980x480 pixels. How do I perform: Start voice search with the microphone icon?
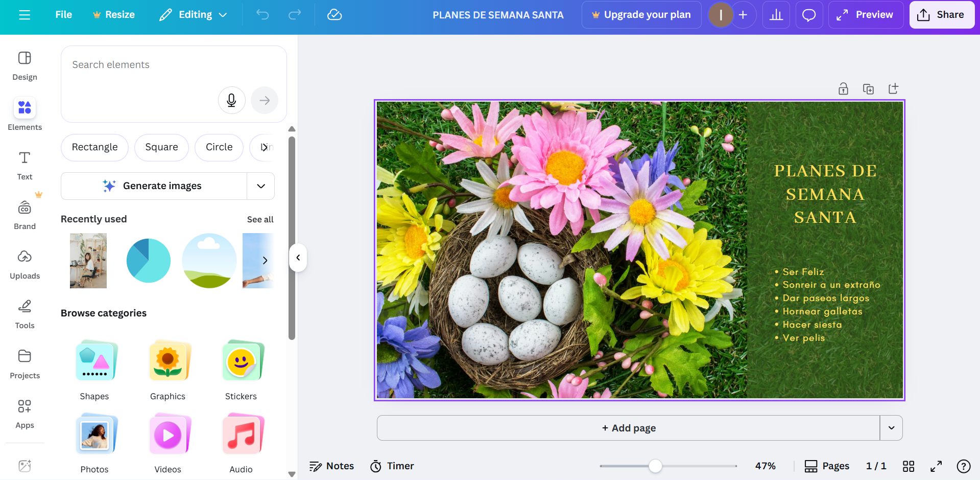click(231, 100)
